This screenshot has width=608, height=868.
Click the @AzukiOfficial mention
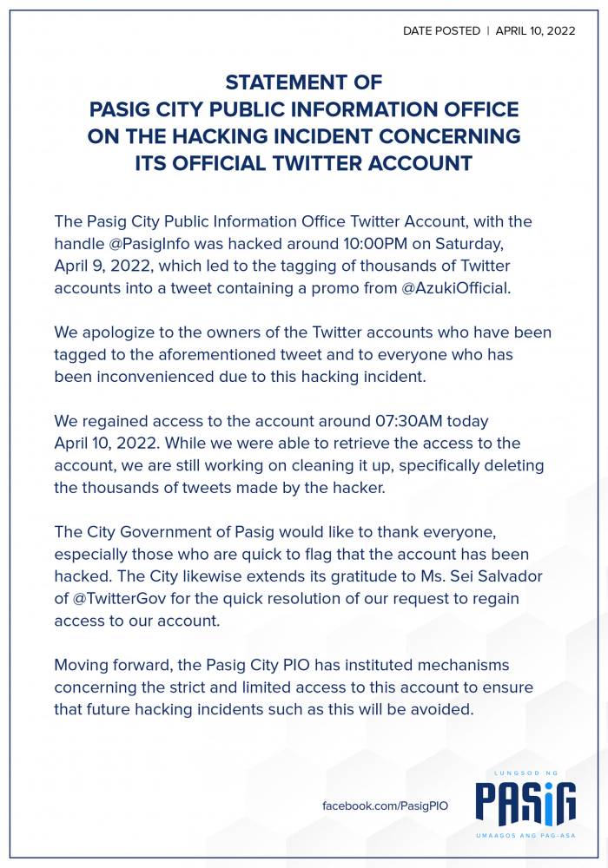point(461,287)
